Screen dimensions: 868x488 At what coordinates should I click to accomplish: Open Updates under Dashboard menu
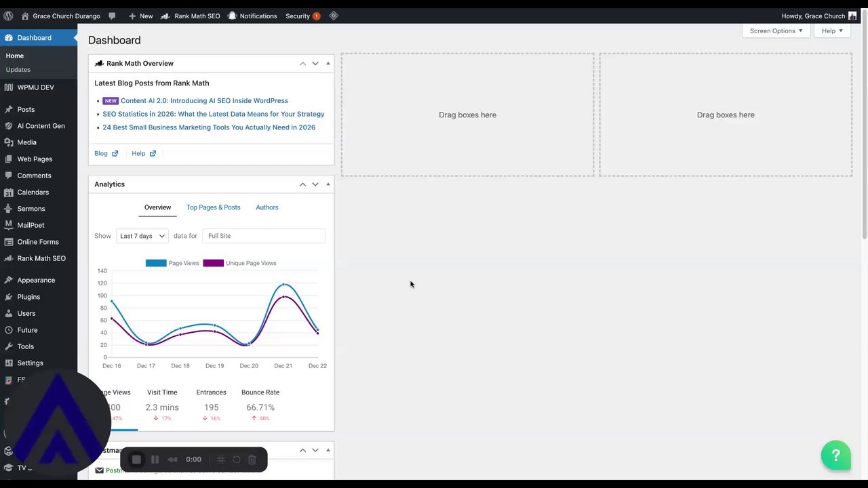pyautogui.click(x=18, y=69)
